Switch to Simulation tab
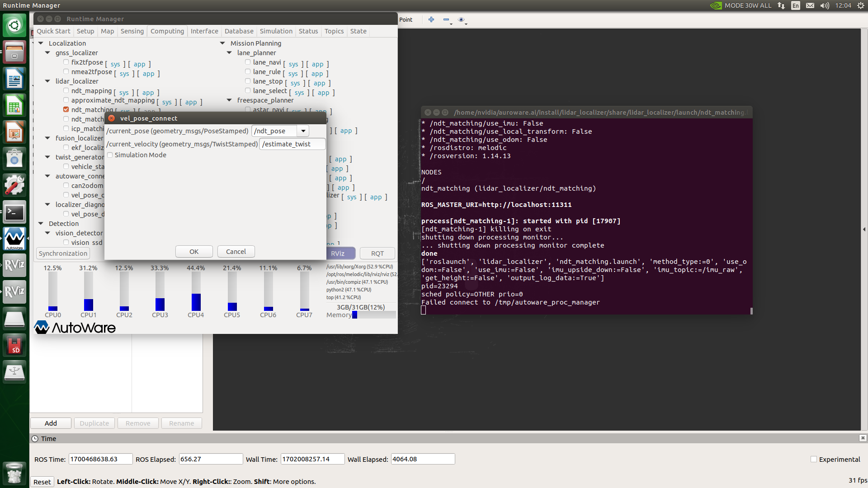This screenshot has width=868, height=488. [x=276, y=31]
